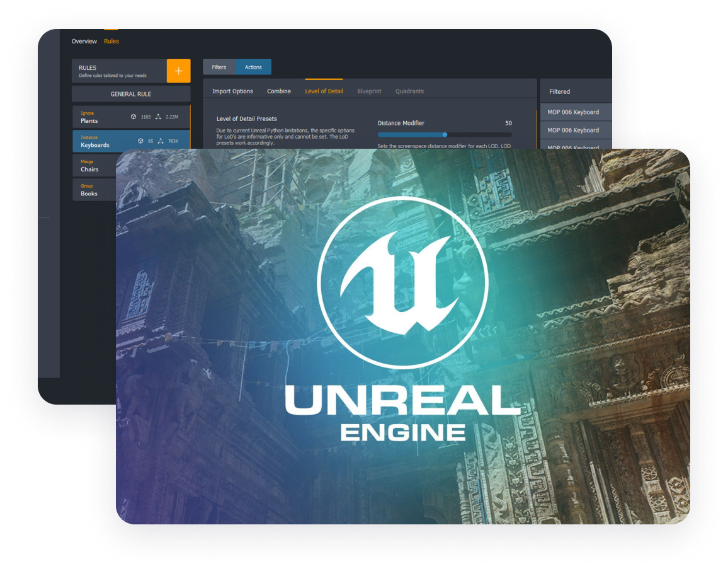Select the Plants ignore rule
The image size is (728, 571).
click(132, 117)
